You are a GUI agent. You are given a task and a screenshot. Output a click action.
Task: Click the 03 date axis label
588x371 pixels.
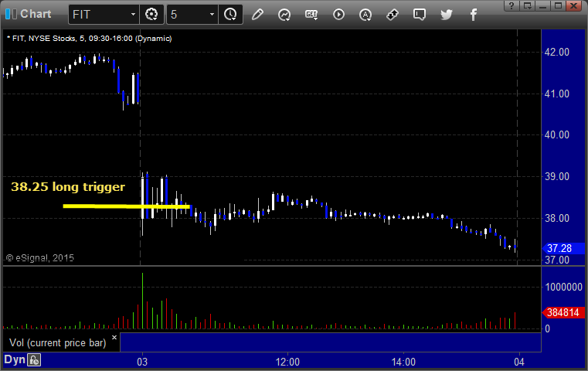click(142, 362)
